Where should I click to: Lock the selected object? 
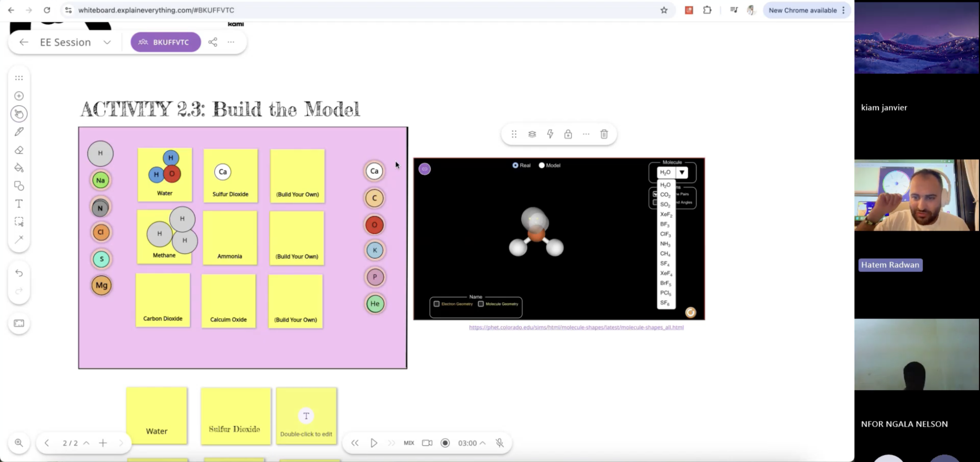click(568, 134)
